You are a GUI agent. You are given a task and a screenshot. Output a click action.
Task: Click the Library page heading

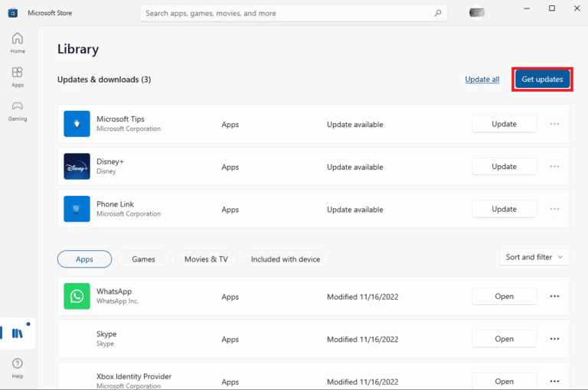78,49
